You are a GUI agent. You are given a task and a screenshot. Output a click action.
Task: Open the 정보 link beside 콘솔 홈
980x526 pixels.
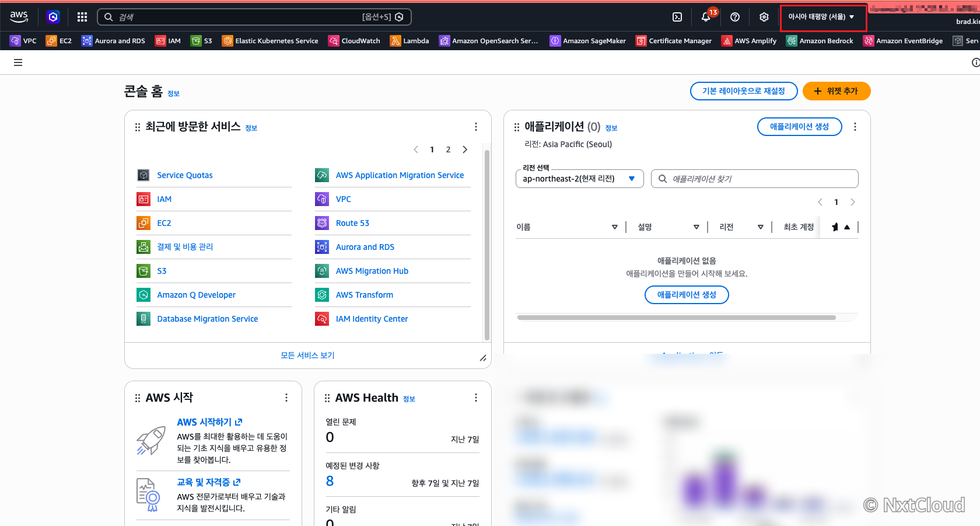click(x=174, y=93)
